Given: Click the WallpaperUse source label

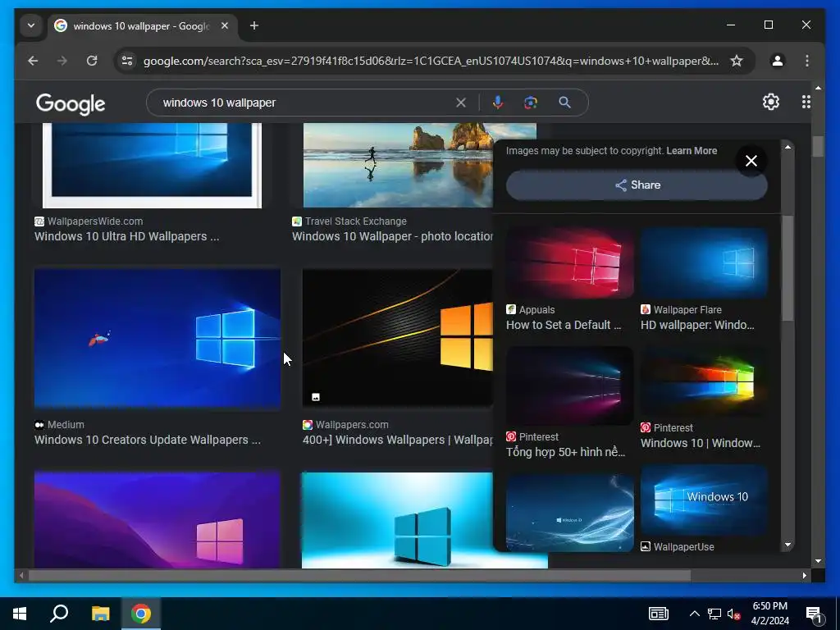Looking at the screenshot, I should coord(677,547).
